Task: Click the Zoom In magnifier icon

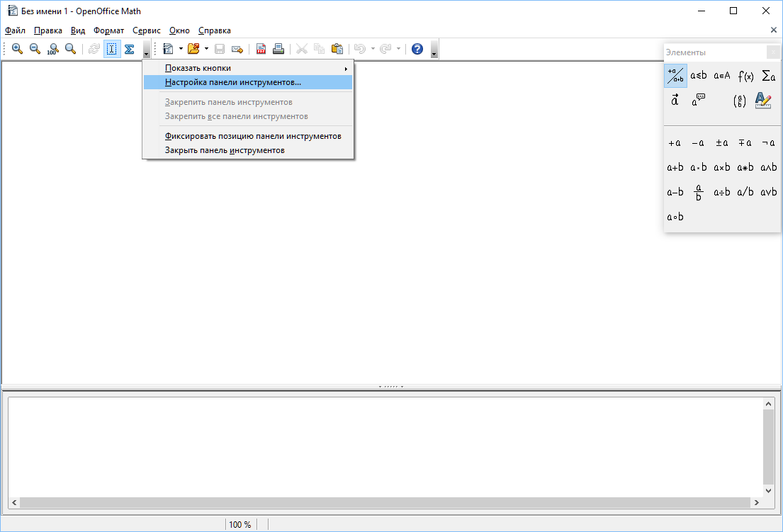Action: coord(18,49)
